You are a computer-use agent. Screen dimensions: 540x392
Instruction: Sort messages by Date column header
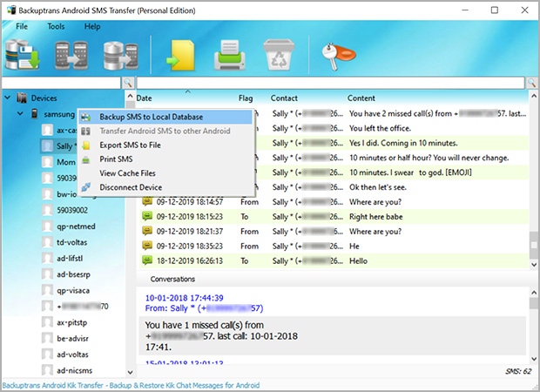[144, 98]
